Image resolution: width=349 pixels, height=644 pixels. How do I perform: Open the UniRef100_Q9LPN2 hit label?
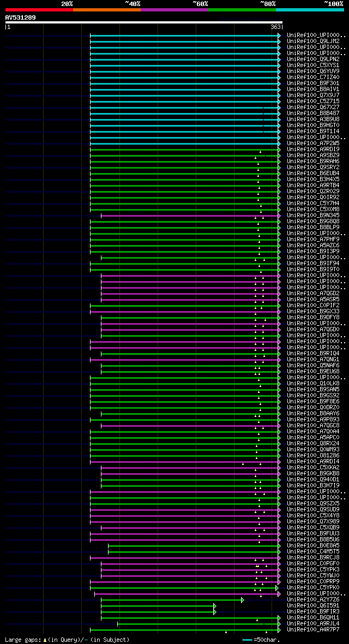tap(313, 59)
